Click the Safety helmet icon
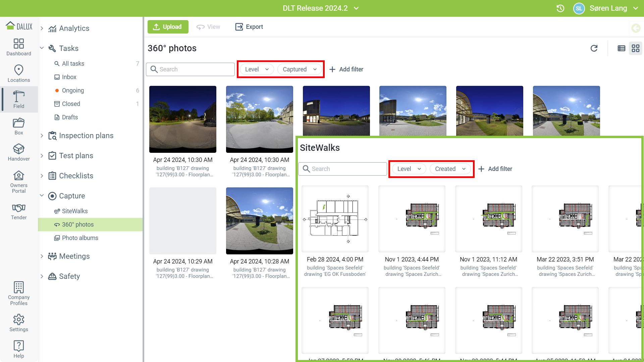Image resolution: width=644 pixels, height=362 pixels. click(x=52, y=276)
